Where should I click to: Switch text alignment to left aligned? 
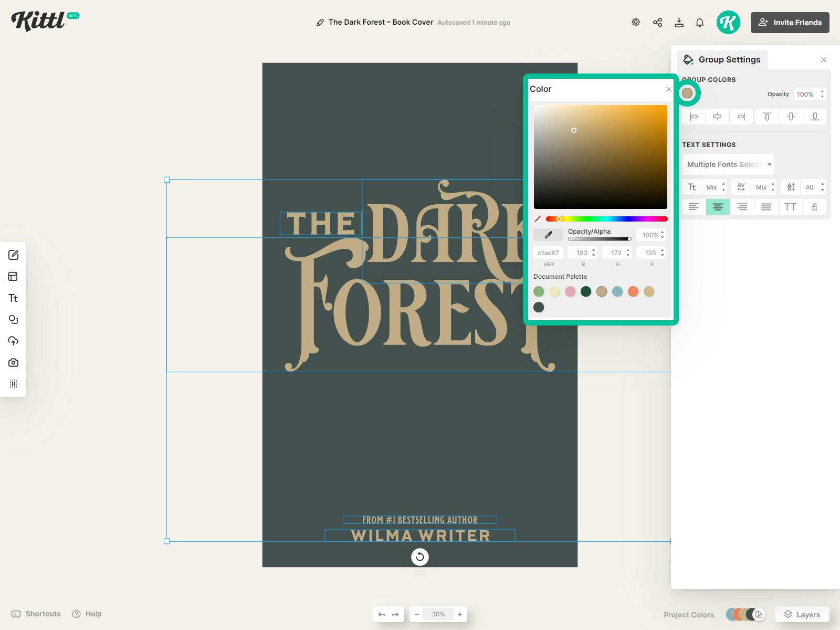point(692,207)
